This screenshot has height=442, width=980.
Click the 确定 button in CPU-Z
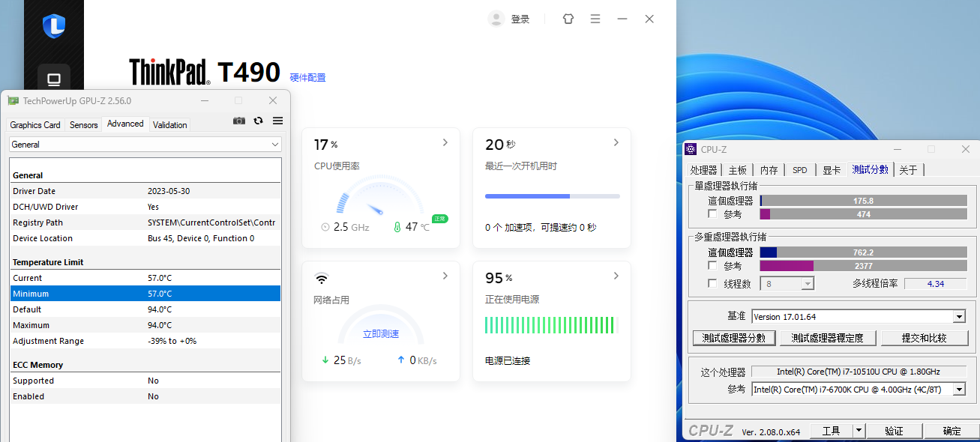coord(952,431)
